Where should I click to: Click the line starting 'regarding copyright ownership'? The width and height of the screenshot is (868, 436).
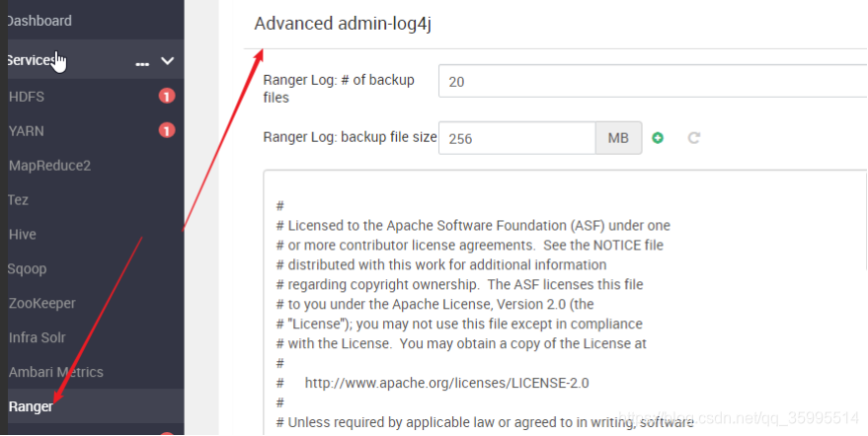(x=459, y=285)
